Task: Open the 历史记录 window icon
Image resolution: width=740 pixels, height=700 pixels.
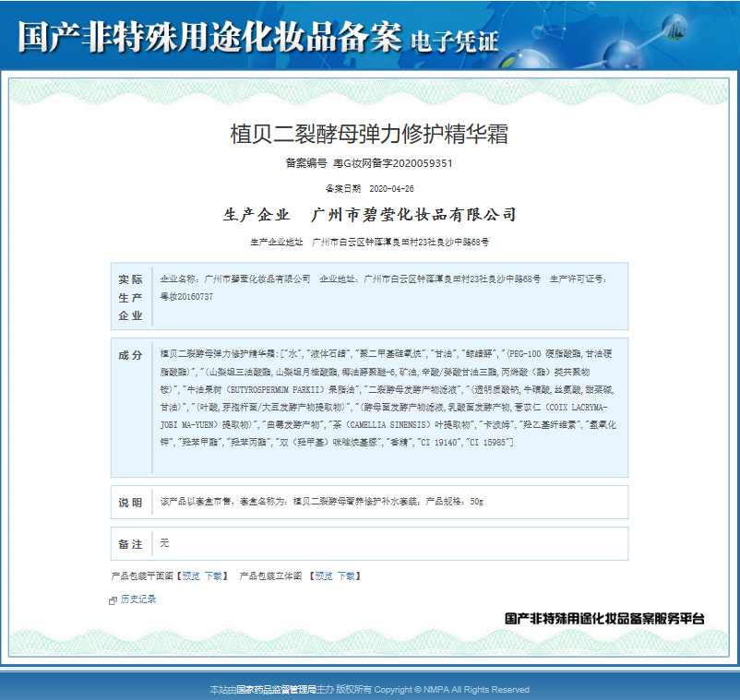Action: (113, 600)
